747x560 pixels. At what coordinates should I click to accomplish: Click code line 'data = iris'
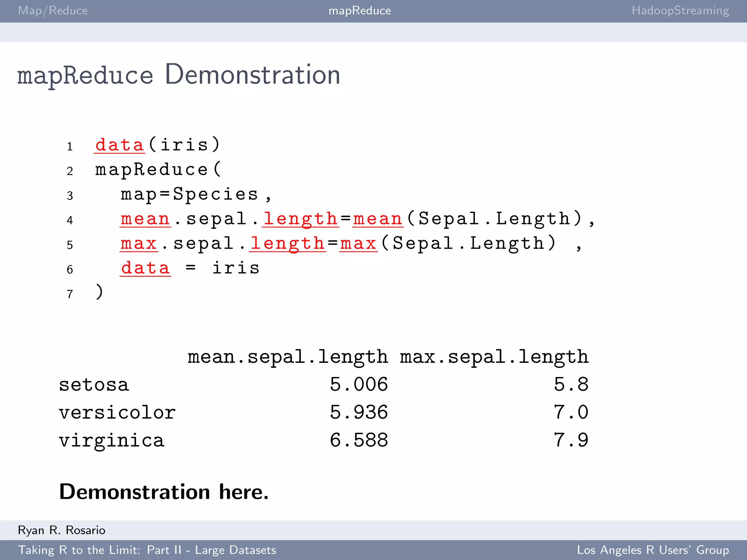point(190,268)
